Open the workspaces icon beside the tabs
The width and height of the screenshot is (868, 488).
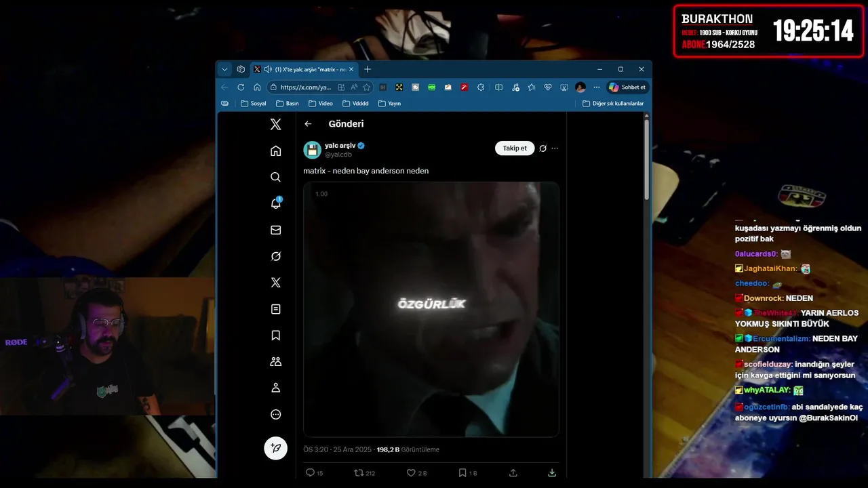(241, 69)
